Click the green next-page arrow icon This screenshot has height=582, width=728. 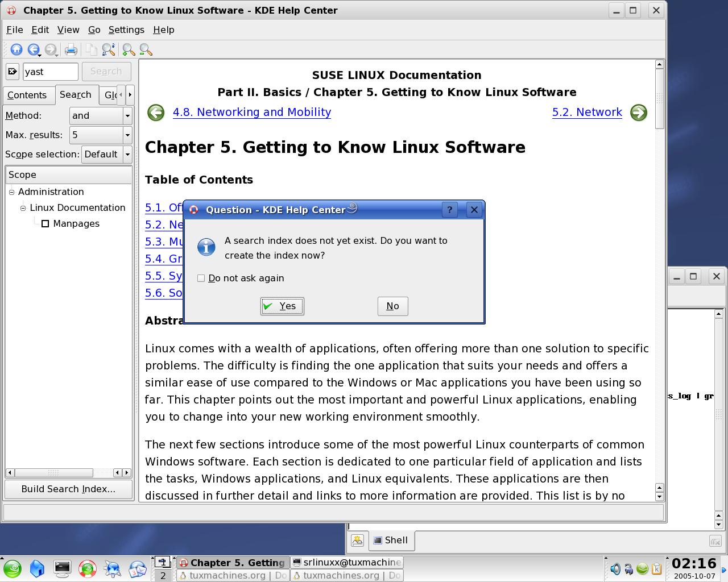(x=639, y=113)
